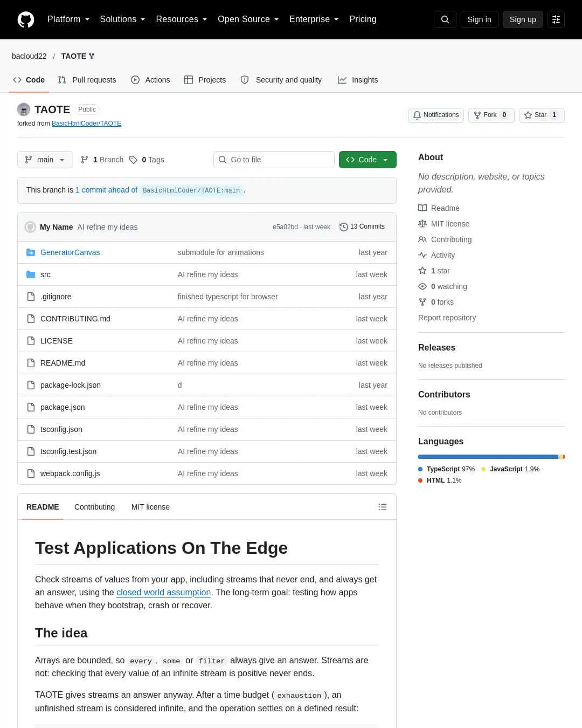Click the search magnifier icon button

(x=445, y=19)
